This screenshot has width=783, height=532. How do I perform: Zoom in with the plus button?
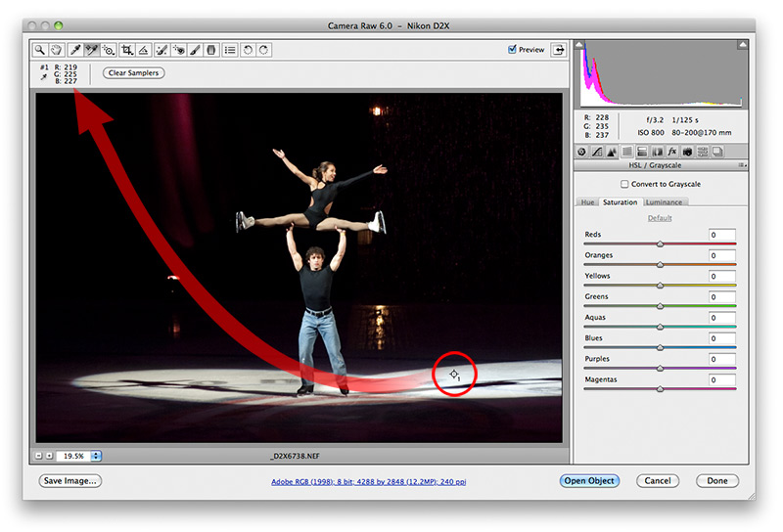49,456
